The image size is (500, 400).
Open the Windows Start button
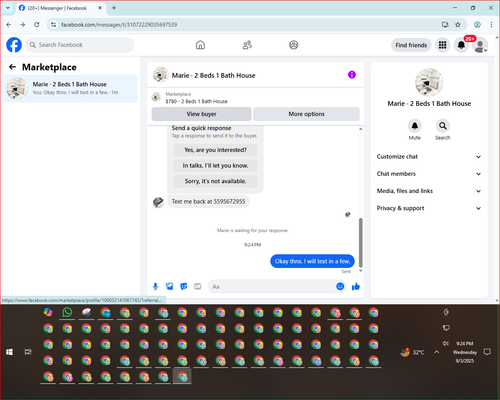9,352
